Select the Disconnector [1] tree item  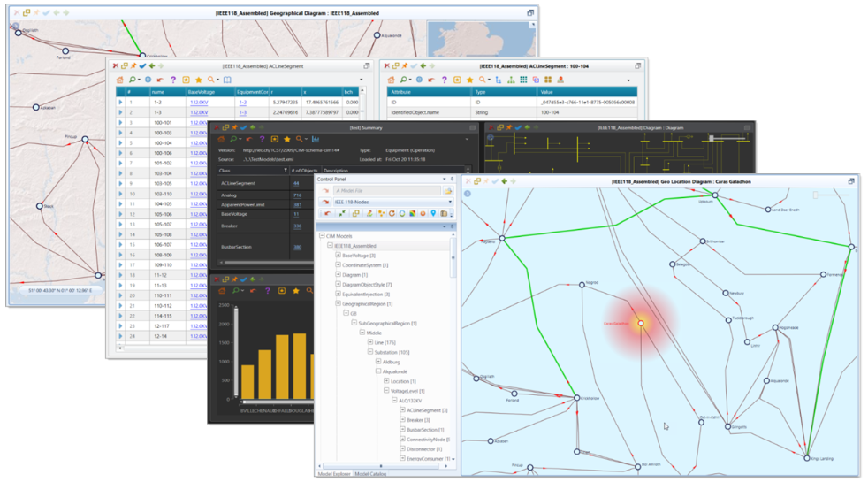424,449
